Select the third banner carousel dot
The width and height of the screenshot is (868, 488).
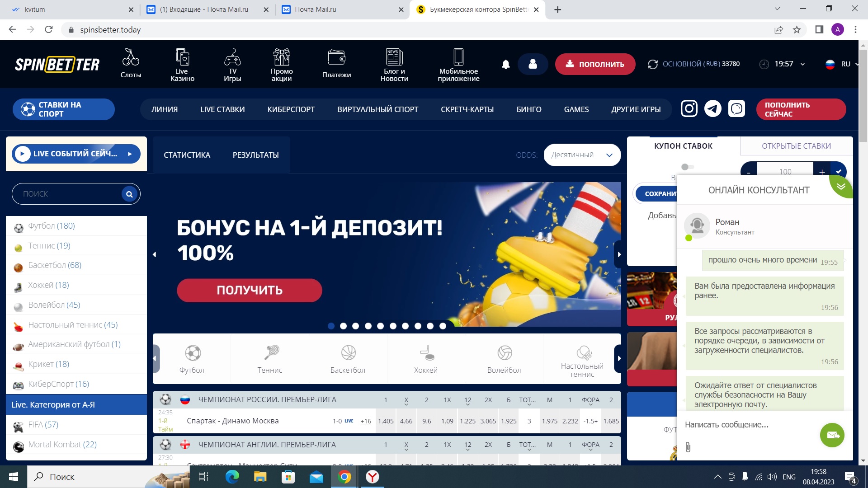(x=356, y=326)
